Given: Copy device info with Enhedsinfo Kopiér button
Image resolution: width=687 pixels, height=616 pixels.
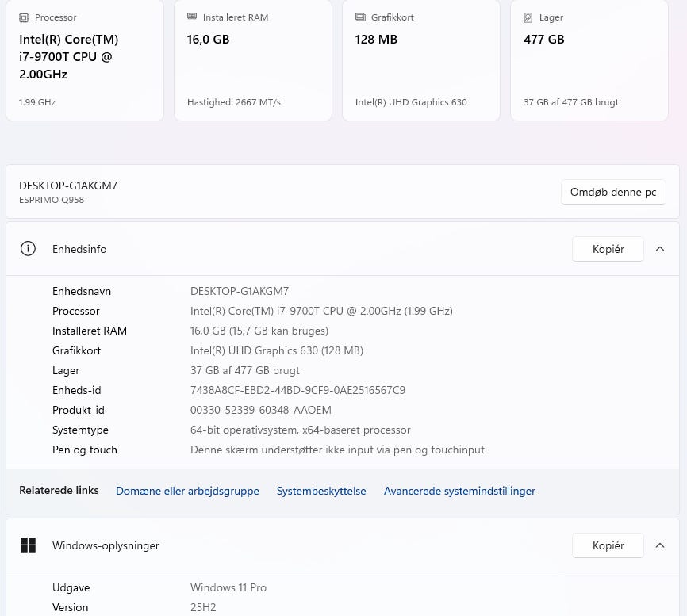Looking at the screenshot, I should point(608,249).
